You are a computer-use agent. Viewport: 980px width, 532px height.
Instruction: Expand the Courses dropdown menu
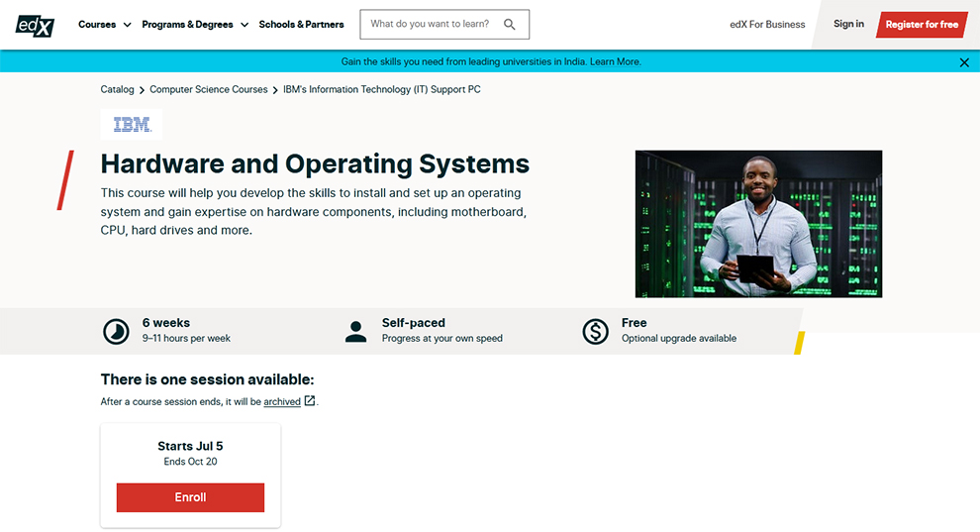(x=104, y=25)
